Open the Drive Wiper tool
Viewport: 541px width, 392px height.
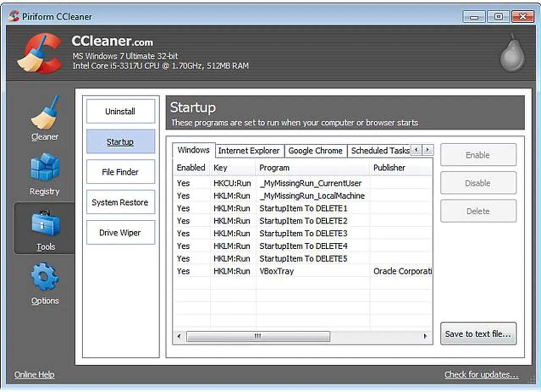coord(120,233)
